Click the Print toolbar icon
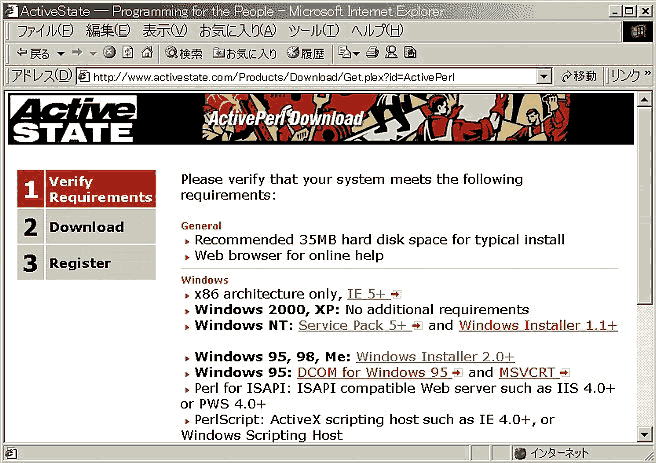 372,53
